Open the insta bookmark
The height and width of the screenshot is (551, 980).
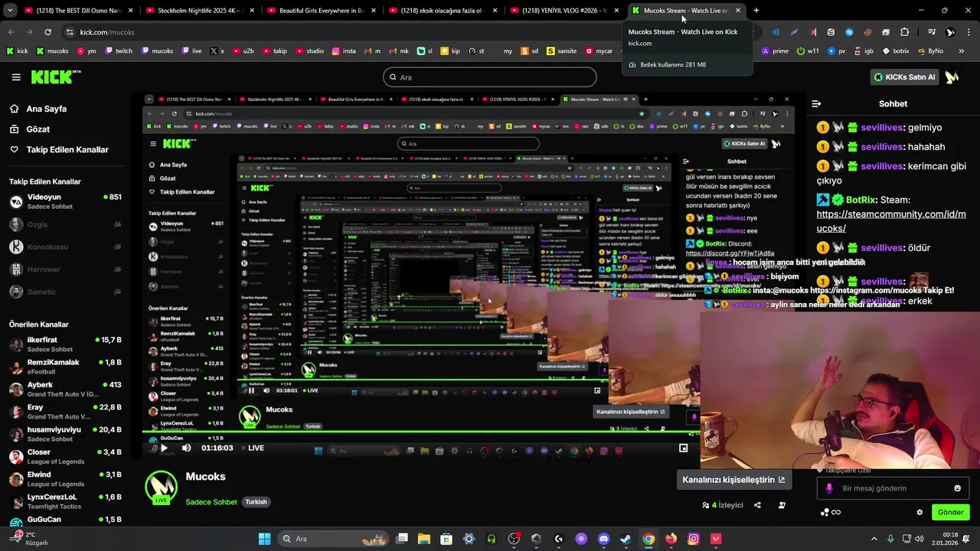pyautogui.click(x=344, y=51)
